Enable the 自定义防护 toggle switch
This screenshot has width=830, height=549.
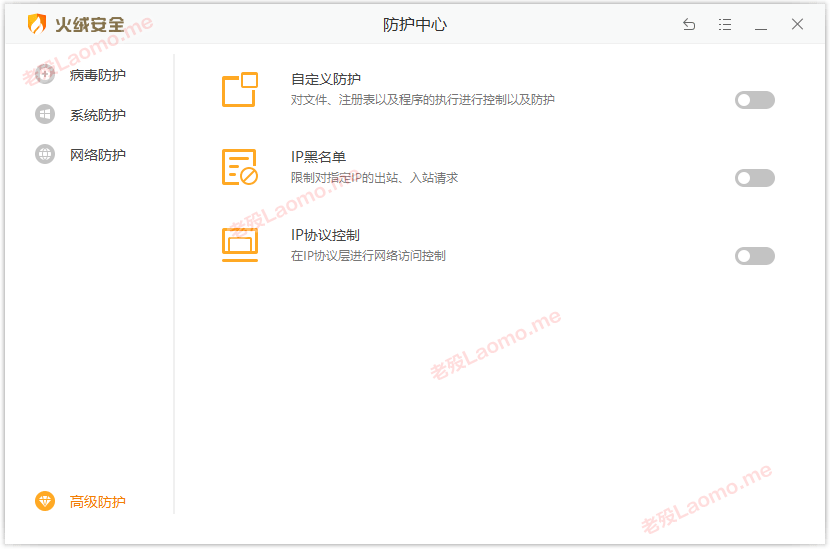[755, 100]
